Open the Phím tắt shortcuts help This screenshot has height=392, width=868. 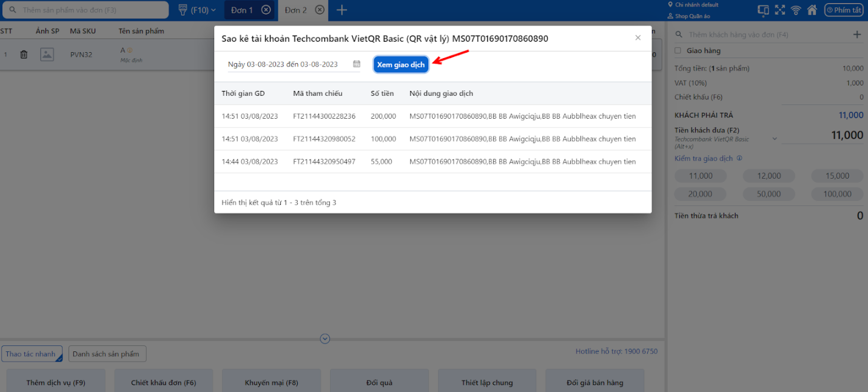[844, 10]
